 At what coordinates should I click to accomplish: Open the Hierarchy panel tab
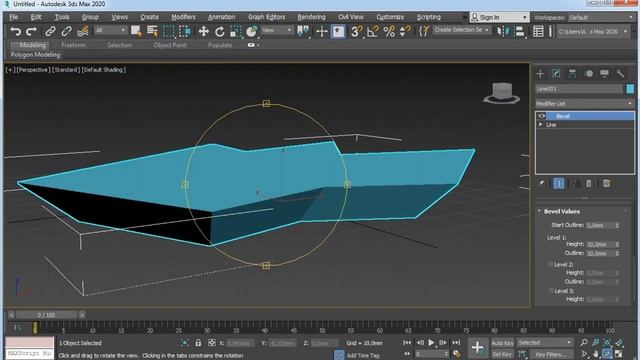[x=572, y=73]
